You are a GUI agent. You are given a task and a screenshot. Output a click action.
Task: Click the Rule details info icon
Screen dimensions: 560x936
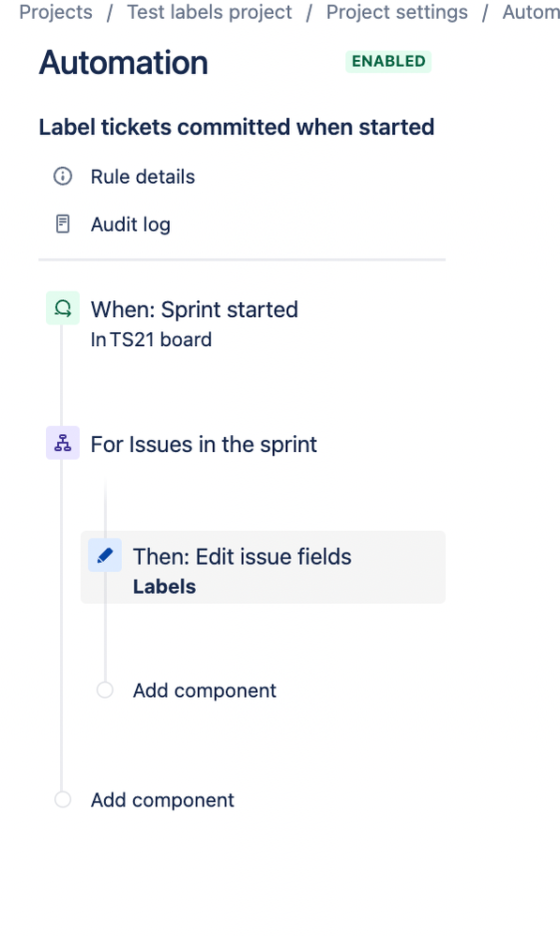(63, 176)
